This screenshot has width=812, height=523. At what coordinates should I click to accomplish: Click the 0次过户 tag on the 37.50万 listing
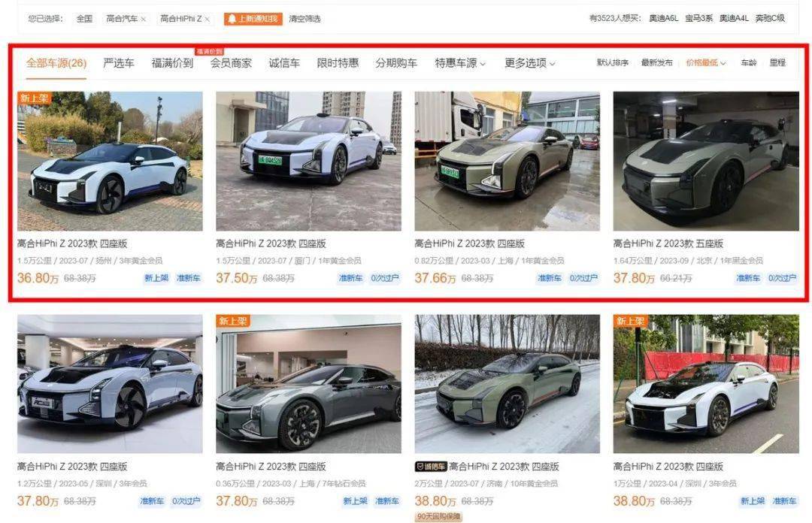385,278
